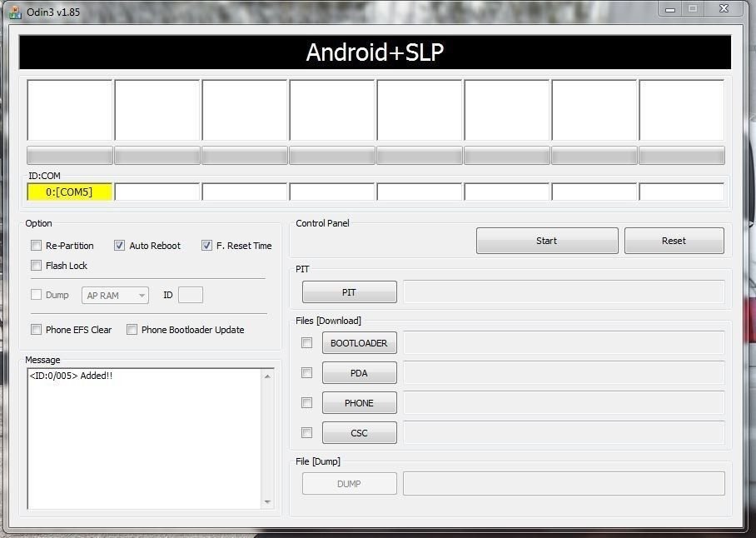Click the first empty status box

(x=70, y=111)
